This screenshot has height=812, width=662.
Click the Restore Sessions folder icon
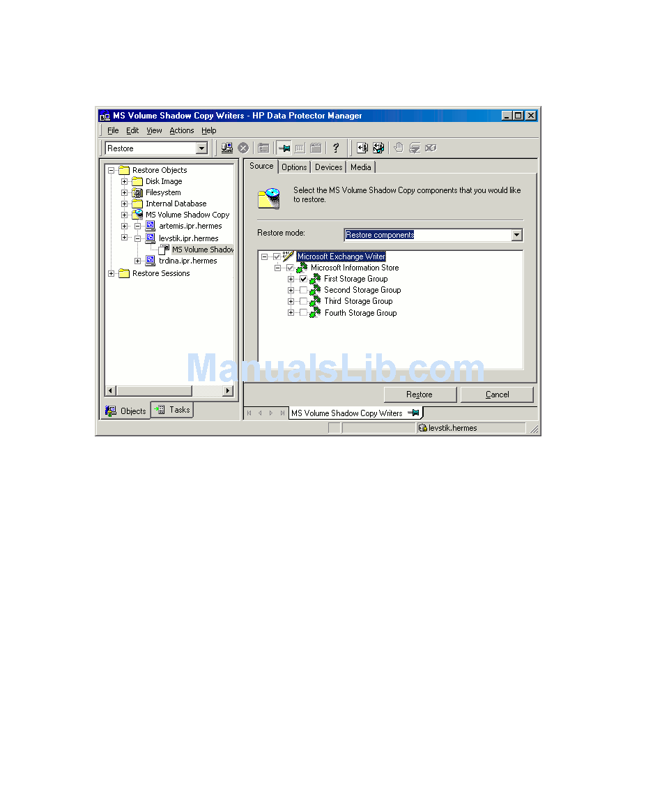[124, 273]
